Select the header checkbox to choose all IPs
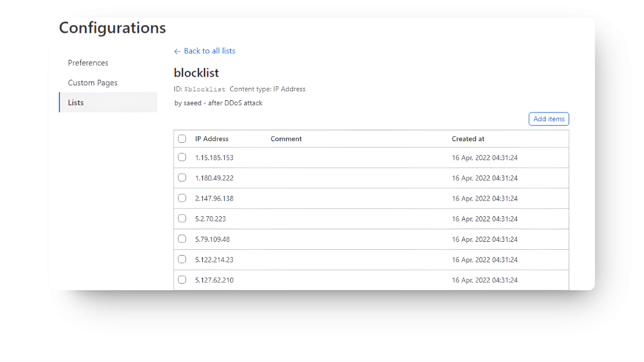The height and width of the screenshot is (362, 644). click(182, 138)
